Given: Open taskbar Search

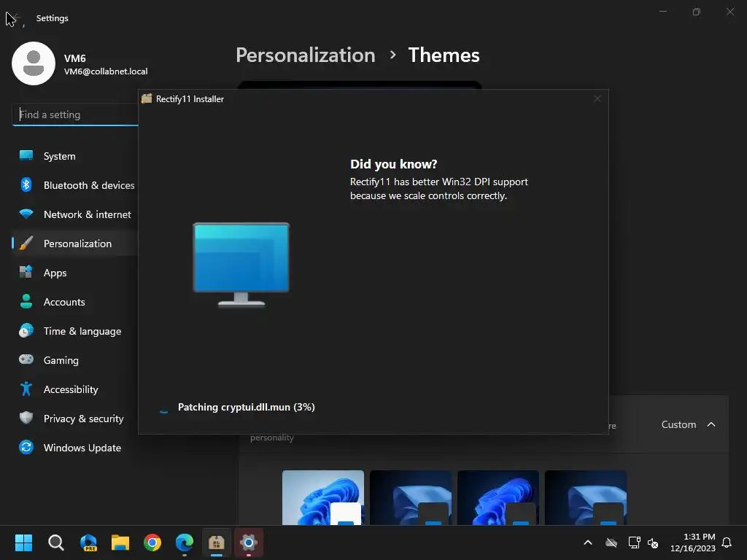Looking at the screenshot, I should click(55, 542).
